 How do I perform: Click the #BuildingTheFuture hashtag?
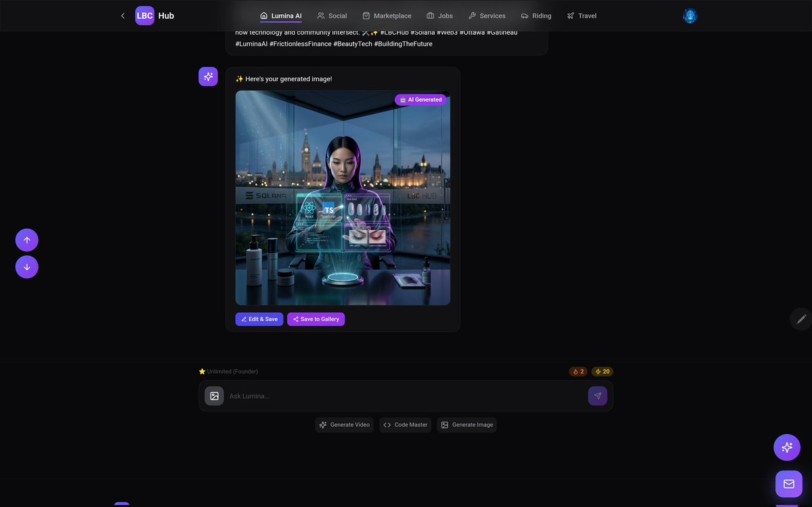(x=404, y=44)
